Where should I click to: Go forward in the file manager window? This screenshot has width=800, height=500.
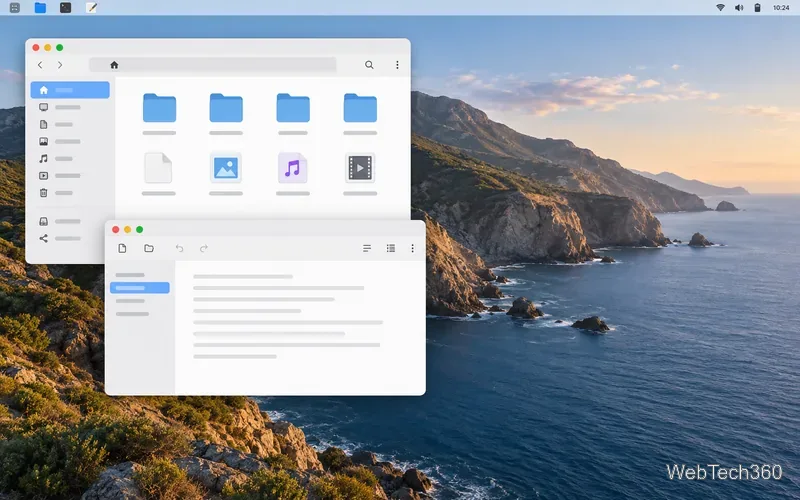coord(60,65)
